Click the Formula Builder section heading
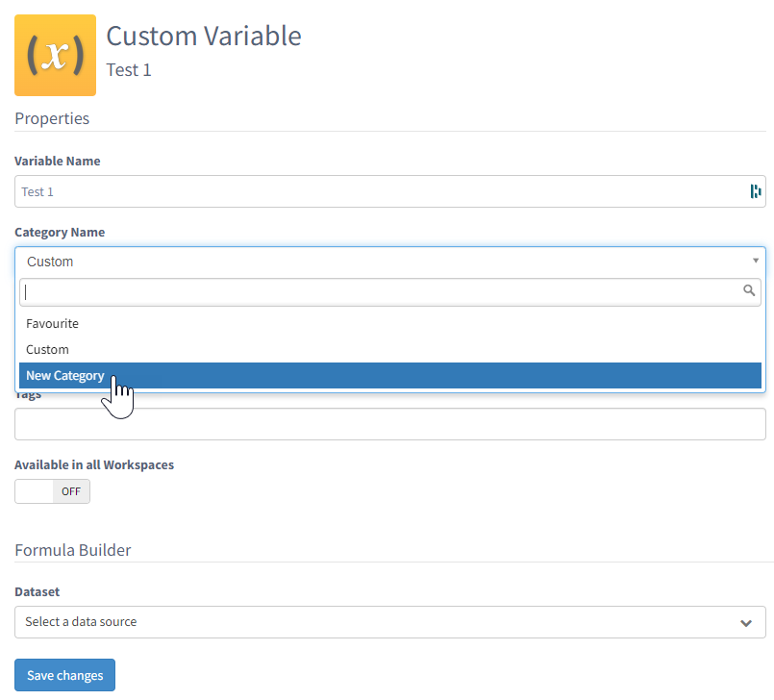The width and height of the screenshot is (774, 700). [x=73, y=550]
